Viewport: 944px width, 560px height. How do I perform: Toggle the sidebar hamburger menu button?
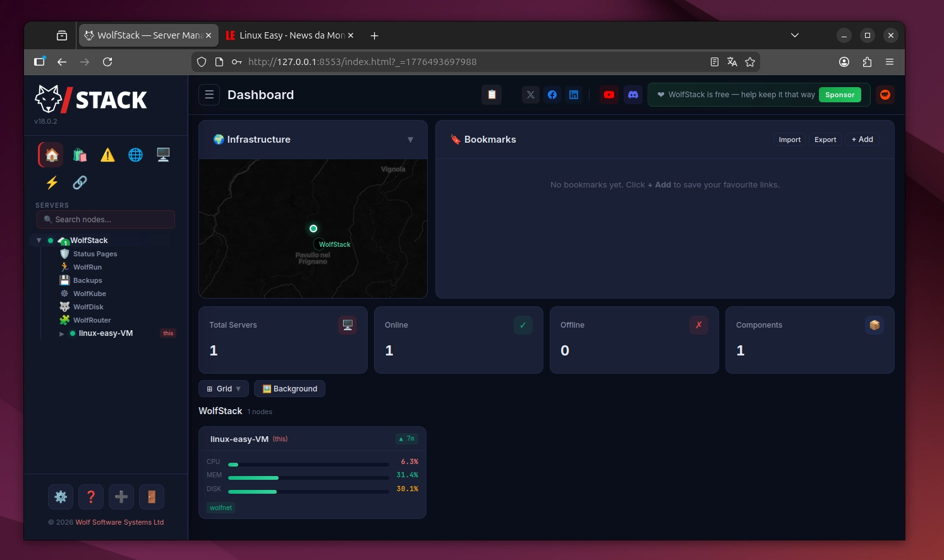point(209,95)
